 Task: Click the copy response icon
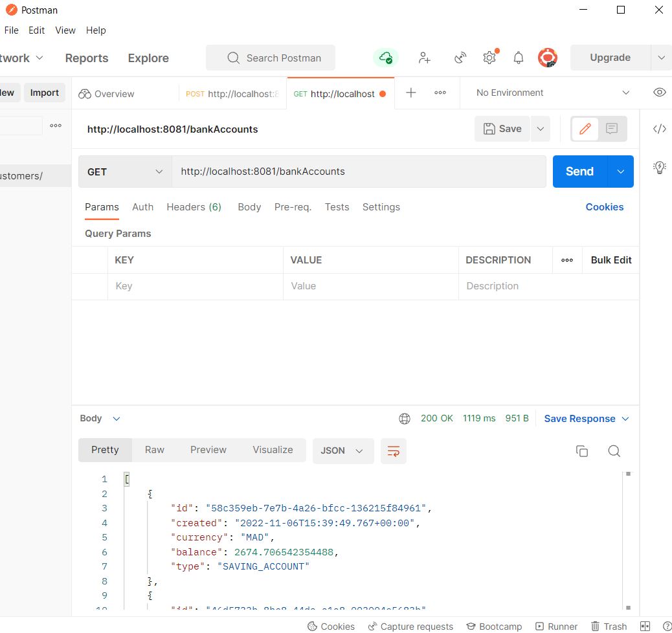point(581,450)
